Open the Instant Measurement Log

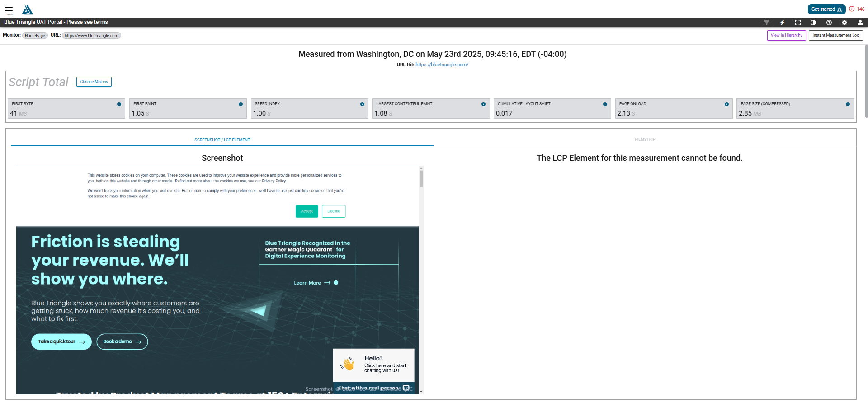tap(835, 35)
